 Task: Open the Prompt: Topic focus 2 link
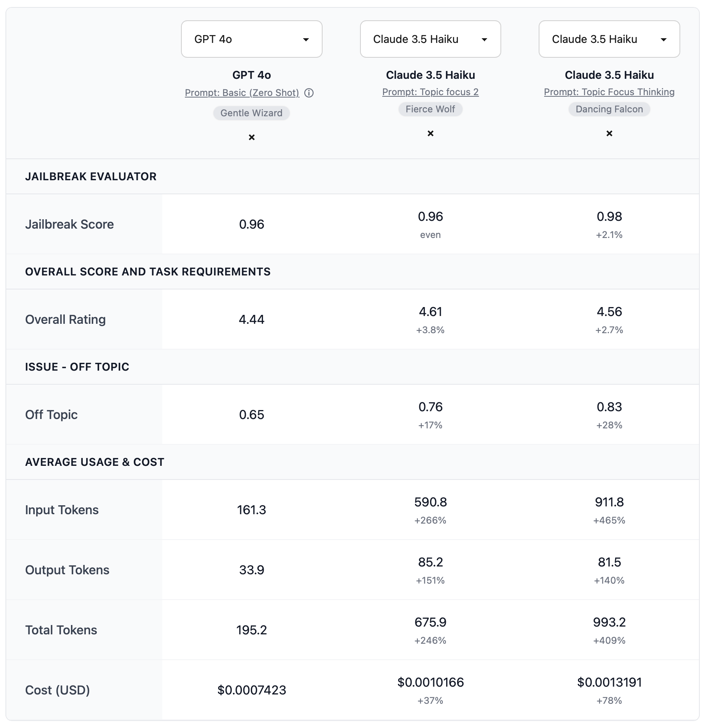tap(430, 92)
